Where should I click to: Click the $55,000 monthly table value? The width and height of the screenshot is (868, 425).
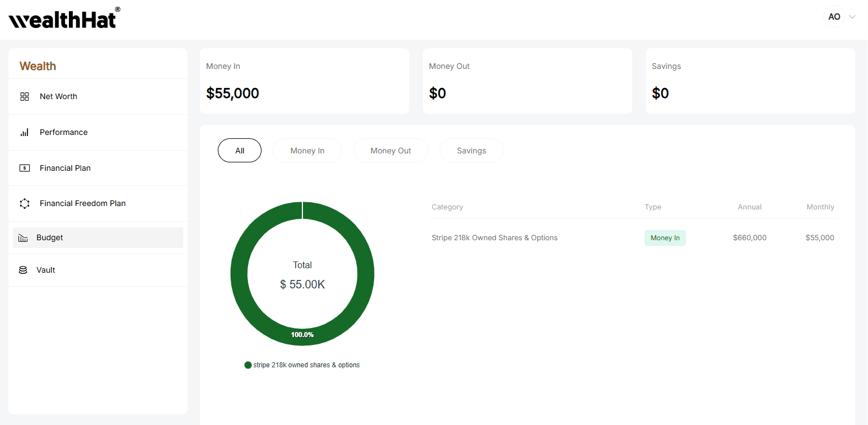[x=820, y=238]
